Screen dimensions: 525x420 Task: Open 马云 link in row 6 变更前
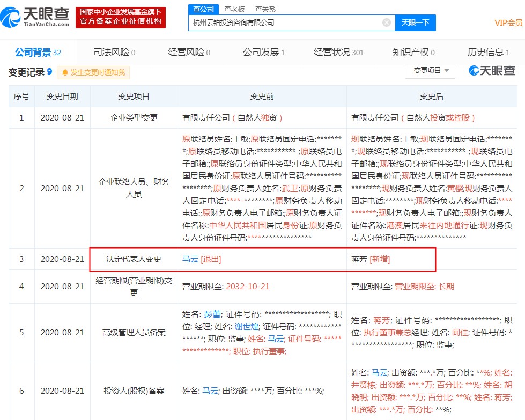pyautogui.click(x=211, y=391)
